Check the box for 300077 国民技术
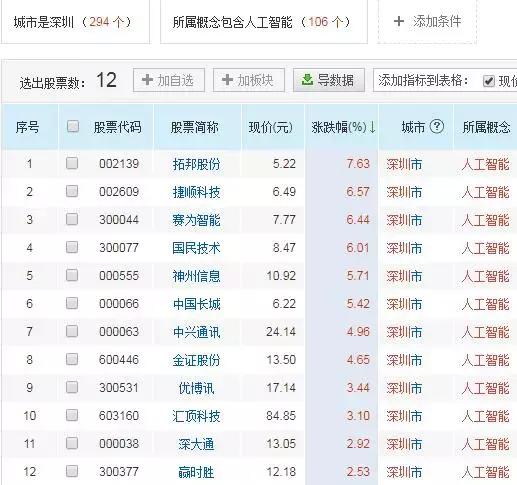Image resolution: width=517 pixels, height=485 pixels. point(72,247)
